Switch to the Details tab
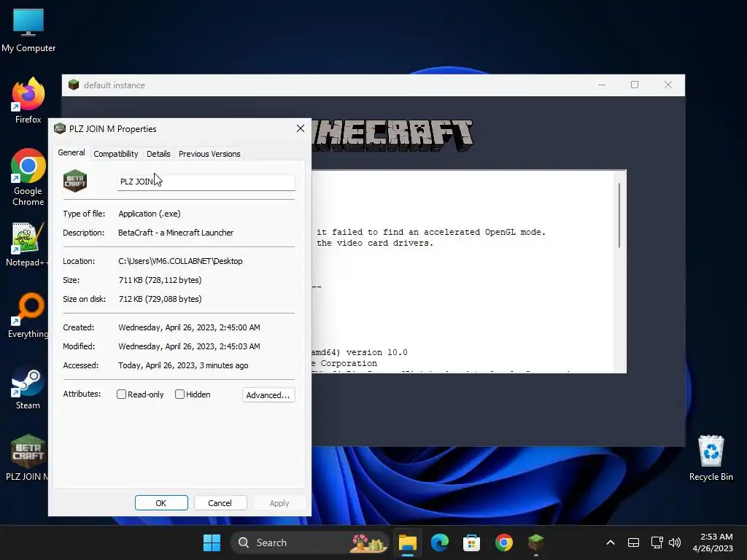Viewport: 747px width, 560px height. click(x=158, y=154)
